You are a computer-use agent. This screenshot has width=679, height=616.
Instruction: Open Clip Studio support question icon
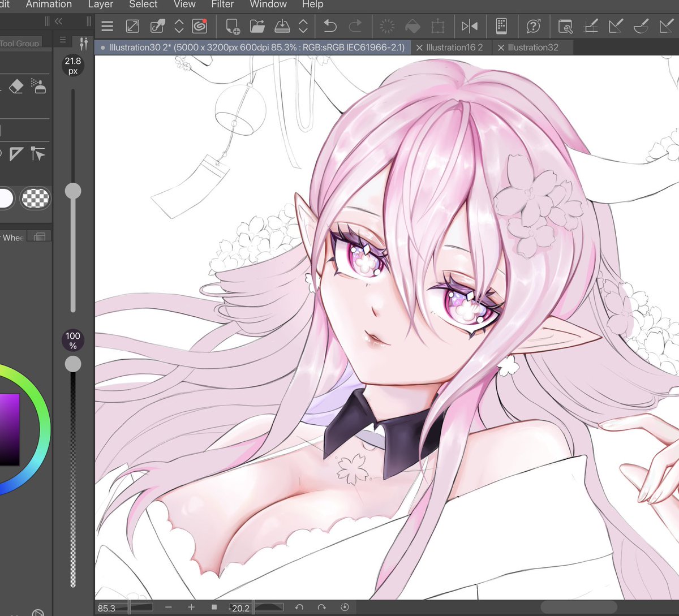tap(534, 26)
